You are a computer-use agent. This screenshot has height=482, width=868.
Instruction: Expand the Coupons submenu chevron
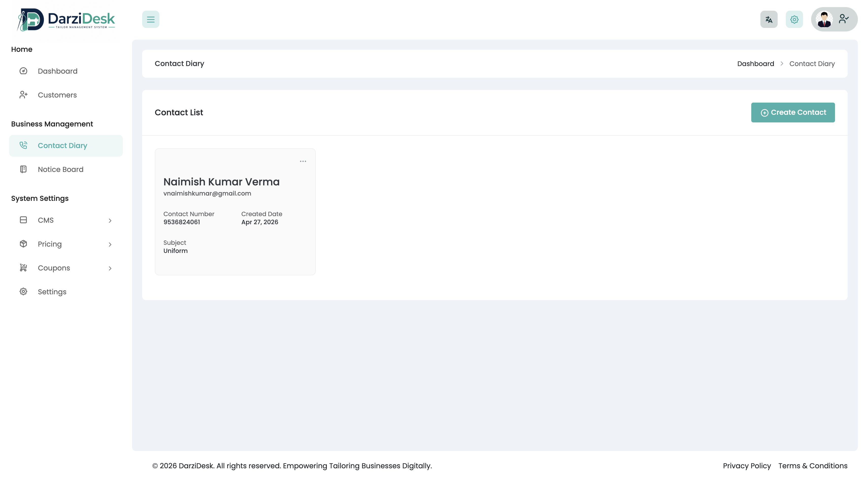pyautogui.click(x=110, y=268)
